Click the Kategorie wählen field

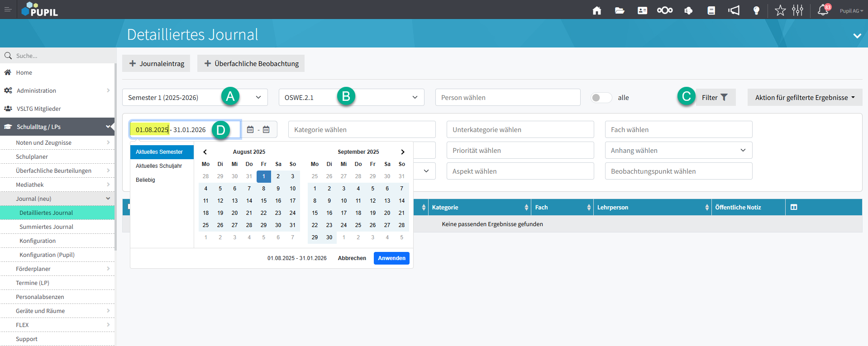[362, 129]
